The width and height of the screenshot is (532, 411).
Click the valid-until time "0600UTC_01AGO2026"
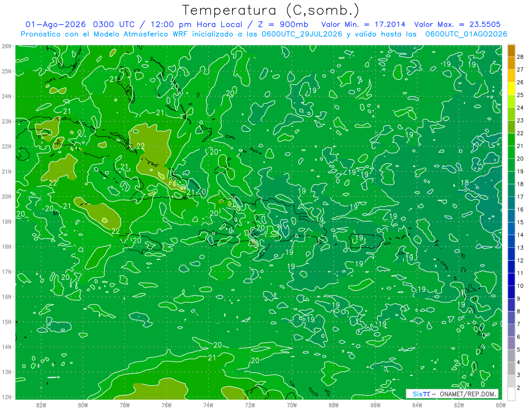[x=466, y=34]
